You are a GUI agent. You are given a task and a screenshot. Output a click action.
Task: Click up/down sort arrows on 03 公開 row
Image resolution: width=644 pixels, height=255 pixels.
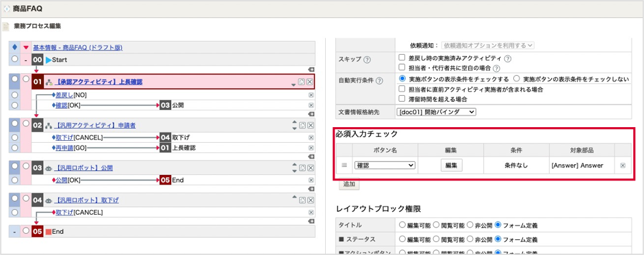click(294, 167)
